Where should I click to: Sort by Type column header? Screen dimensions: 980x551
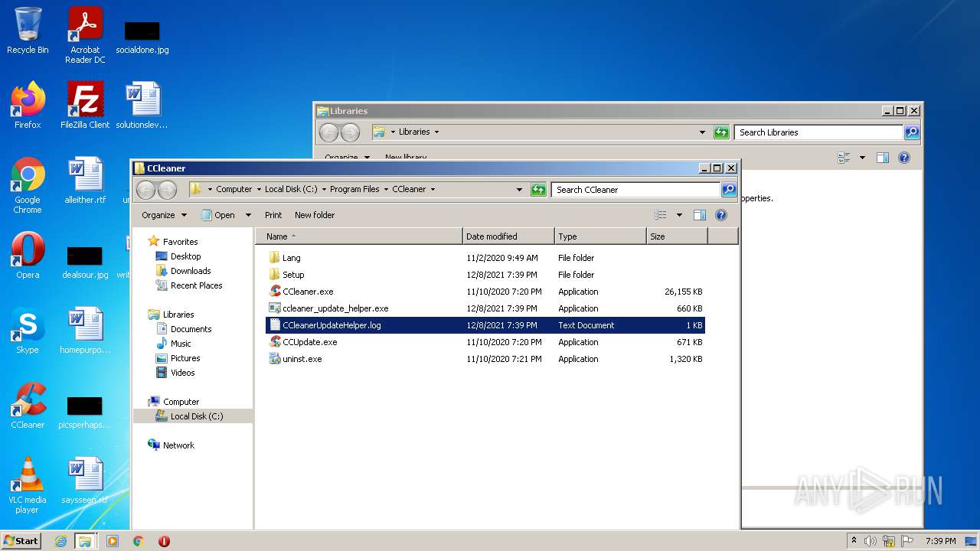tap(600, 236)
